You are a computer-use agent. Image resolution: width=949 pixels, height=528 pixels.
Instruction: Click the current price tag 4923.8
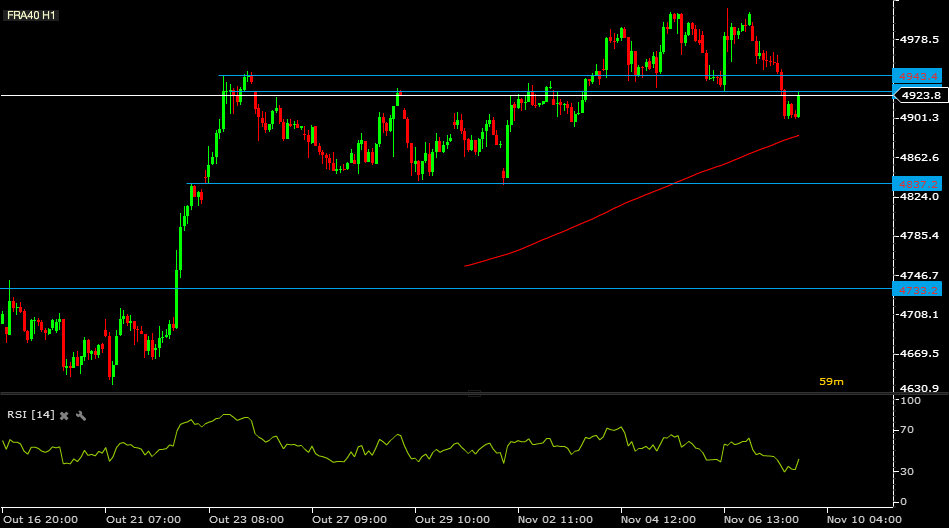pos(921,96)
